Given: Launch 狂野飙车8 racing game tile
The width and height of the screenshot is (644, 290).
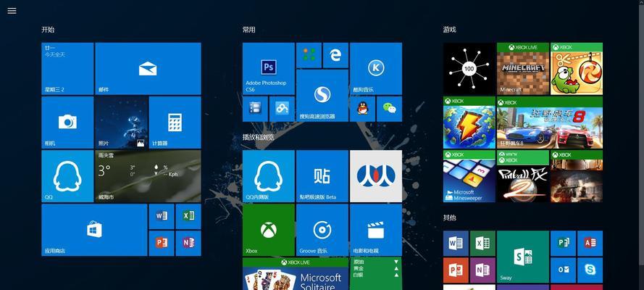Looking at the screenshot, I should pyautogui.click(x=550, y=123).
